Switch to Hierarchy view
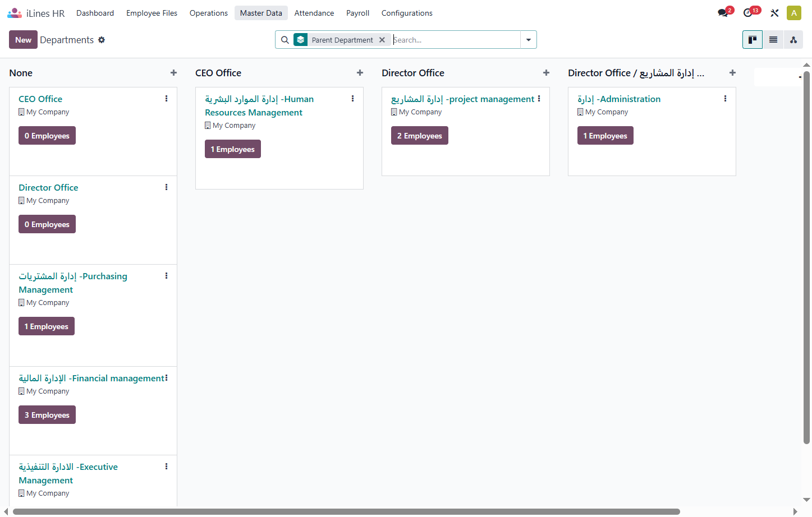The image size is (812, 517). coord(793,40)
